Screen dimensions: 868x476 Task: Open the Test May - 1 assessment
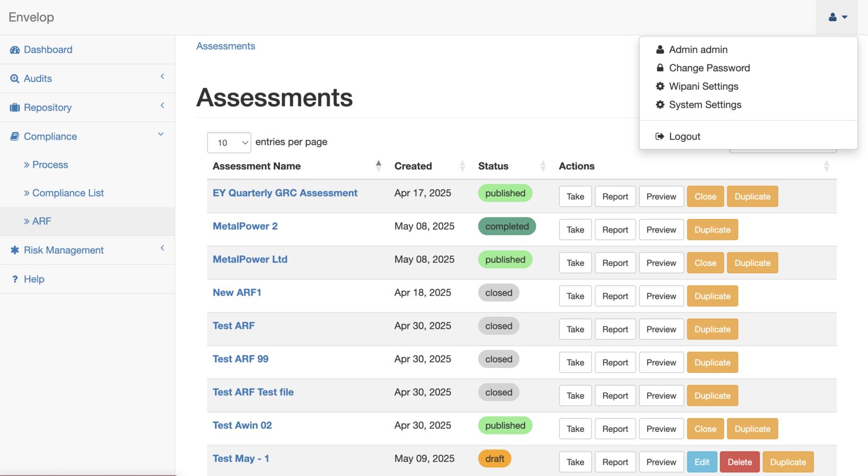tap(241, 459)
